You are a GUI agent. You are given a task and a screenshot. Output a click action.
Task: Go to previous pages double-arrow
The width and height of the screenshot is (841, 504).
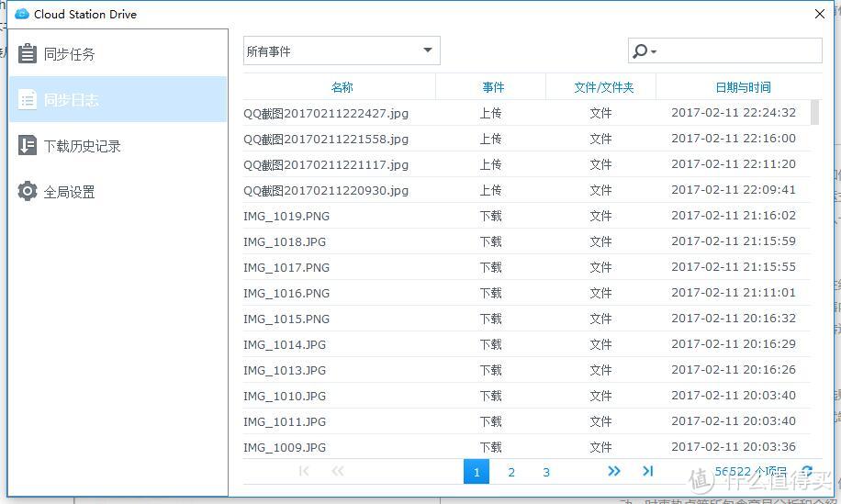pos(337,471)
